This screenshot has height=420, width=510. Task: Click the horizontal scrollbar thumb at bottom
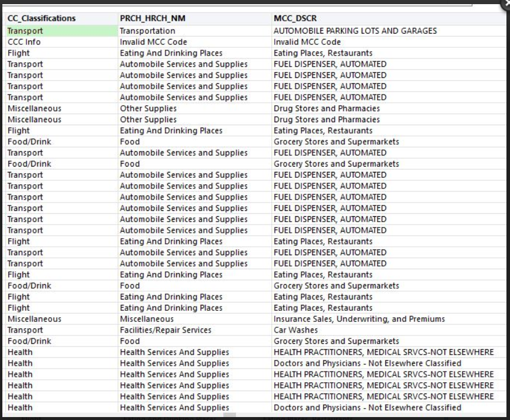point(229,416)
